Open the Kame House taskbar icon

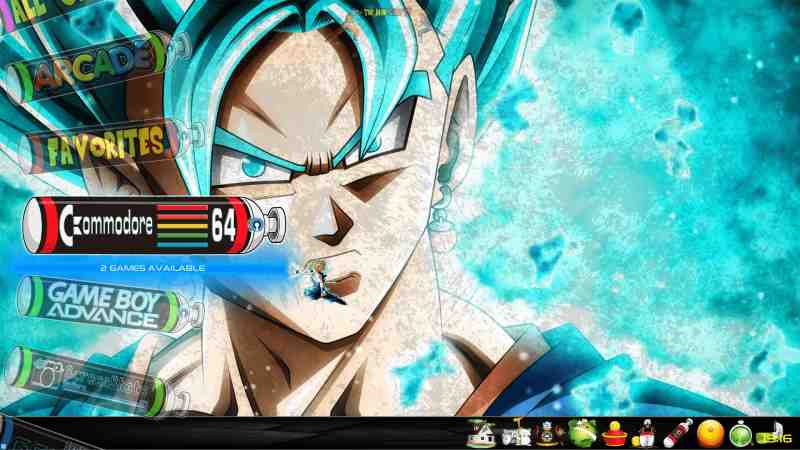pyautogui.click(x=481, y=434)
